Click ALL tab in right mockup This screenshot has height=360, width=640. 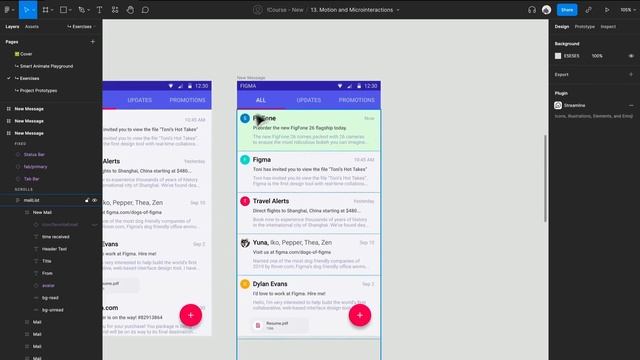click(261, 100)
